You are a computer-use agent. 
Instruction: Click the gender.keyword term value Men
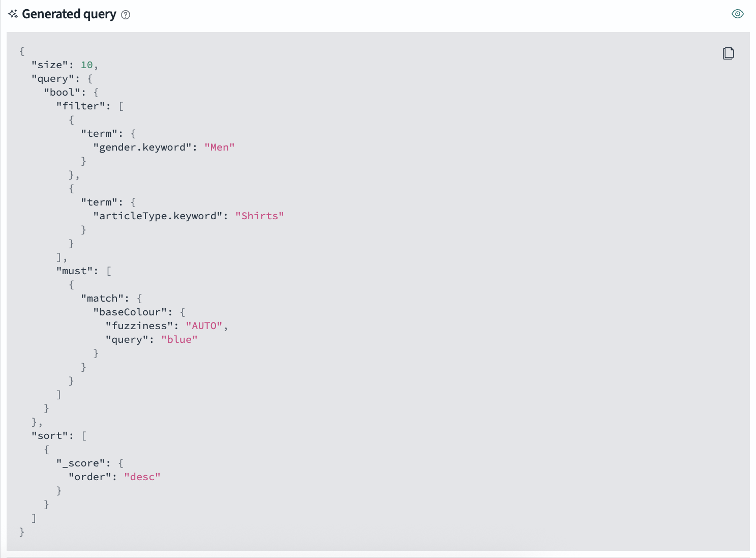219,147
